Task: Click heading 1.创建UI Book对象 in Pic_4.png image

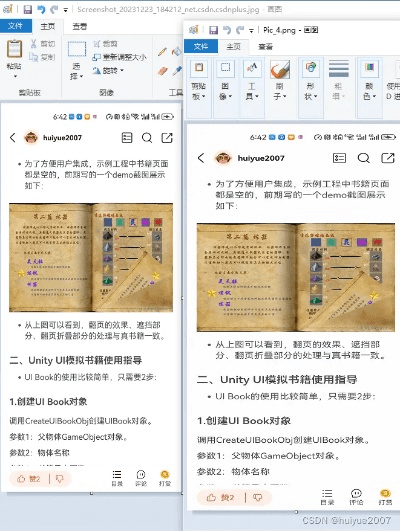Action: pos(244,421)
